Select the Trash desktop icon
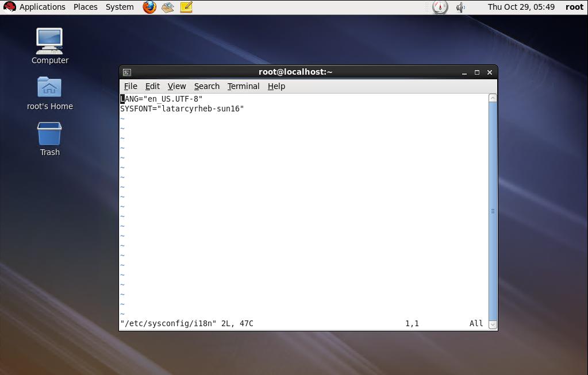 coord(49,139)
